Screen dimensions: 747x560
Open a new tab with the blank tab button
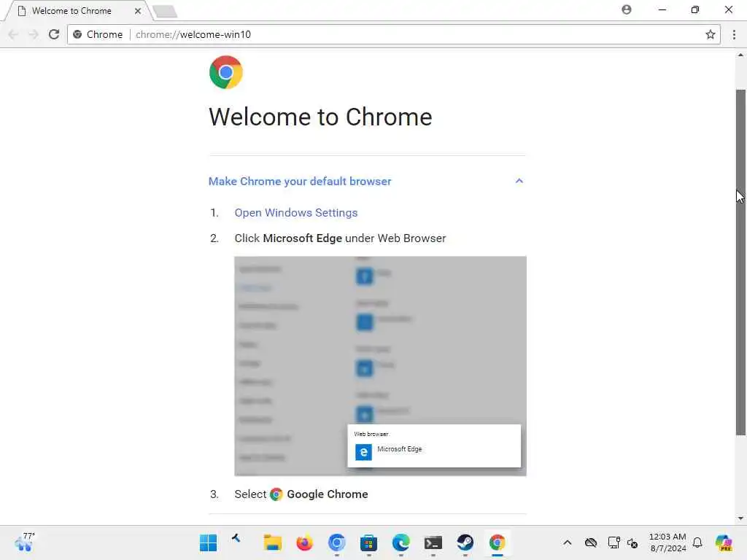pyautogui.click(x=166, y=11)
